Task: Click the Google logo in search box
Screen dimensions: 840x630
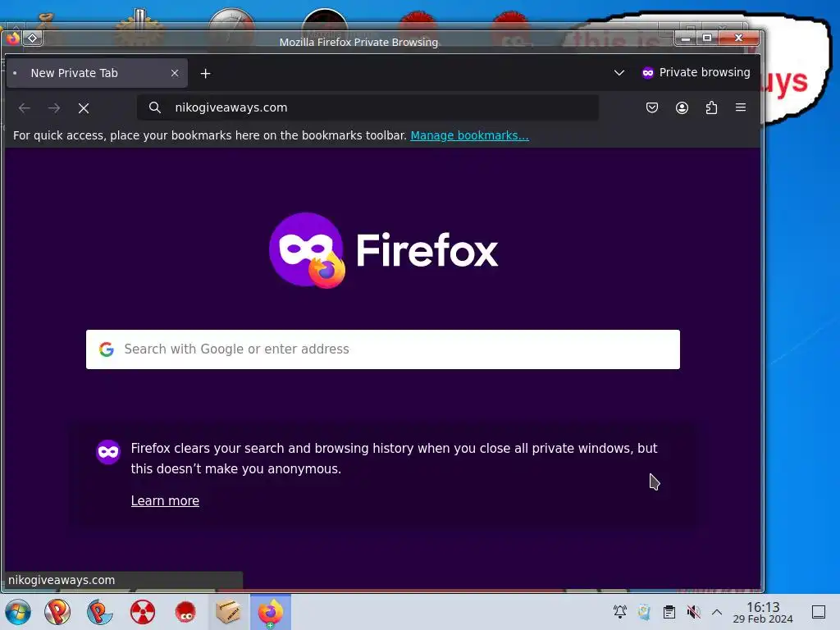Action: [x=107, y=349]
